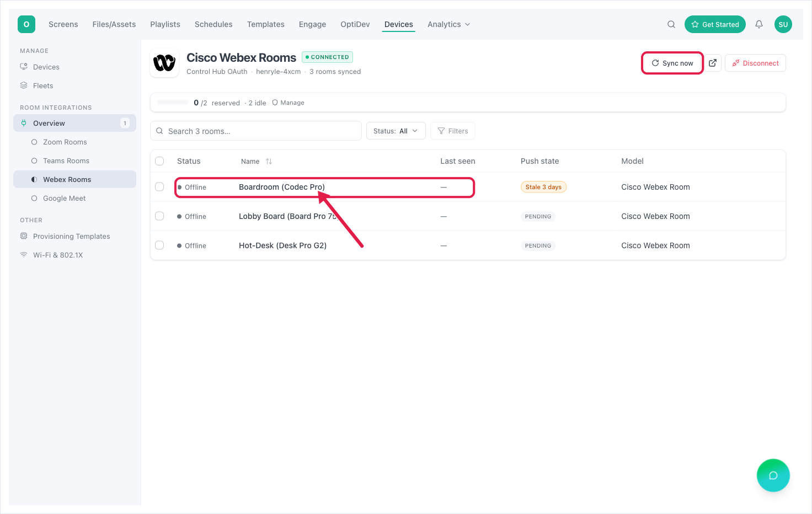This screenshot has width=812, height=514.
Task: Click the Fleets layers icon
Action: pos(24,85)
